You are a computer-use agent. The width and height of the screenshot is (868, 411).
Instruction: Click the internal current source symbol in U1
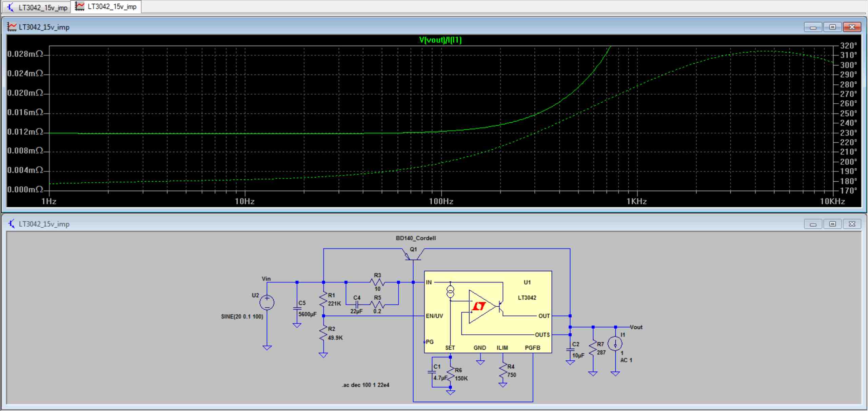point(450,291)
